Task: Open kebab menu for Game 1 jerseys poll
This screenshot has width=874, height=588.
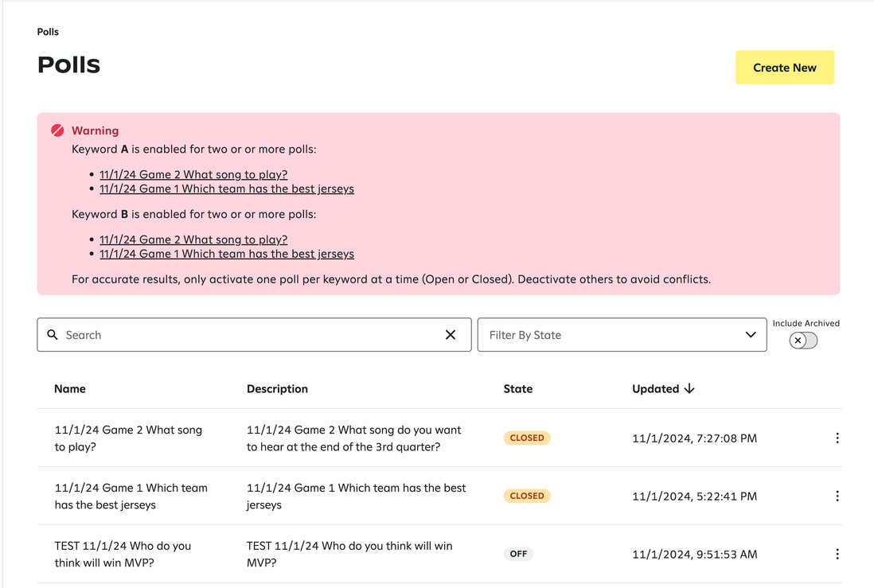Action: (837, 496)
